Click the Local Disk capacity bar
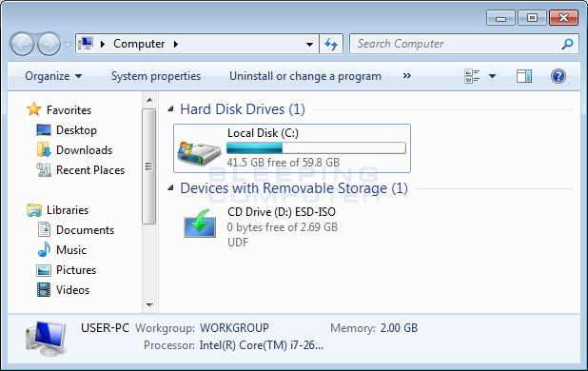 [316, 148]
